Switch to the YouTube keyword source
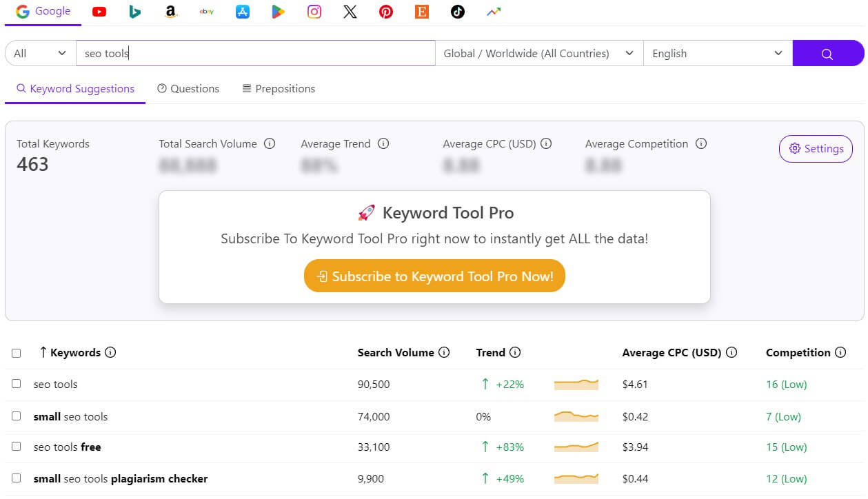The image size is (868, 499). (99, 12)
